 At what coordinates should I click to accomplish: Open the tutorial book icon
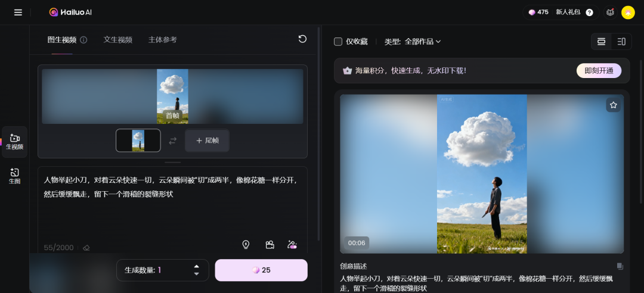click(611, 13)
